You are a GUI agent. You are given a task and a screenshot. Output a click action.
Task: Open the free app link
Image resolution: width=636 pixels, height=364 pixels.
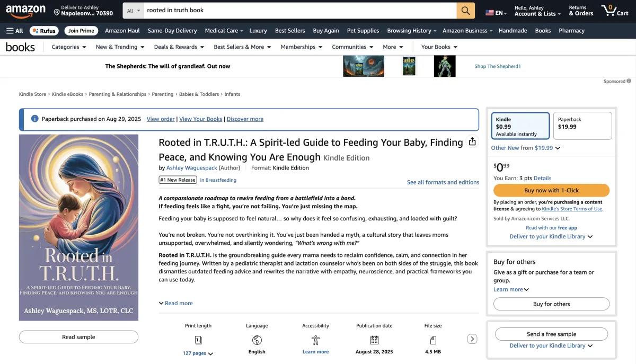(567, 228)
